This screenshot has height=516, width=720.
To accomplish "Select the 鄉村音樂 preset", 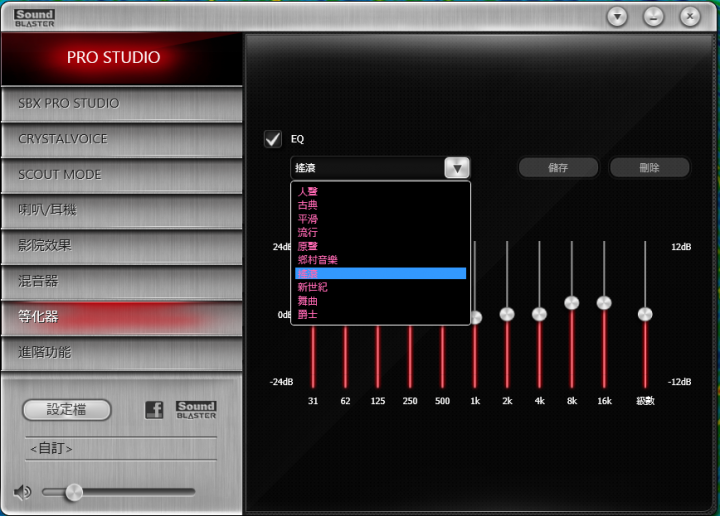I will (380, 260).
